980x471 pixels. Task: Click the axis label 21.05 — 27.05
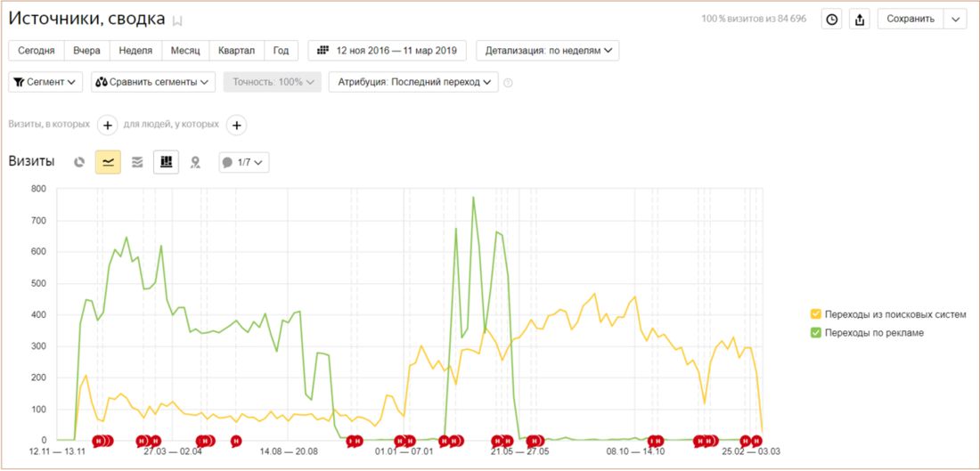[x=520, y=451]
